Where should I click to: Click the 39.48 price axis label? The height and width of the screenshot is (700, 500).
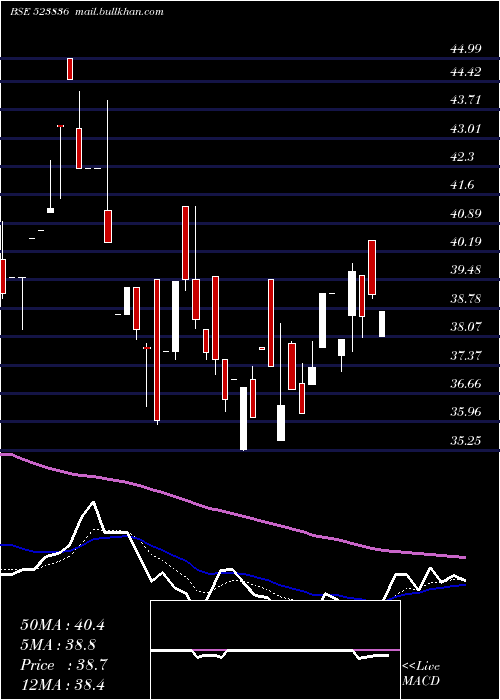pyautogui.click(x=466, y=270)
